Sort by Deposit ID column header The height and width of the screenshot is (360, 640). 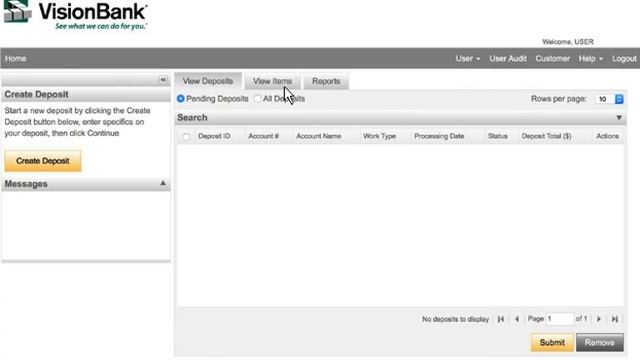(214, 136)
